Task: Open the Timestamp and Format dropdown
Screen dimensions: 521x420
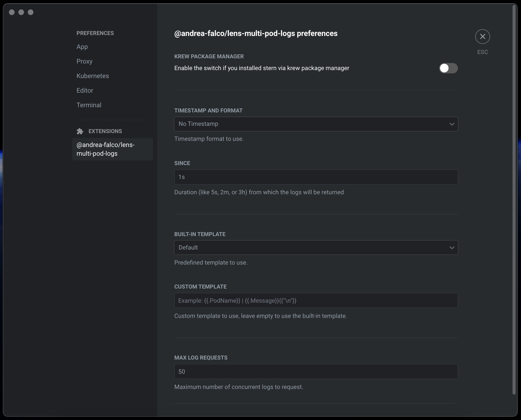Action: point(452,124)
